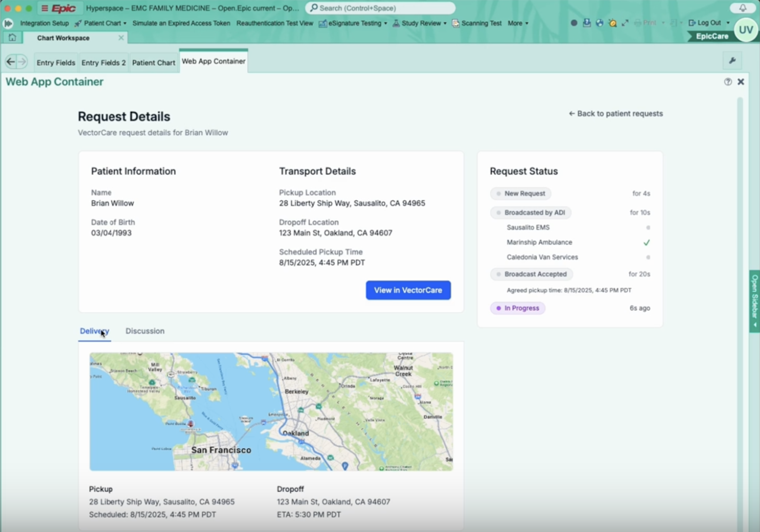Click the Epic hamburger menu icon

click(45, 8)
